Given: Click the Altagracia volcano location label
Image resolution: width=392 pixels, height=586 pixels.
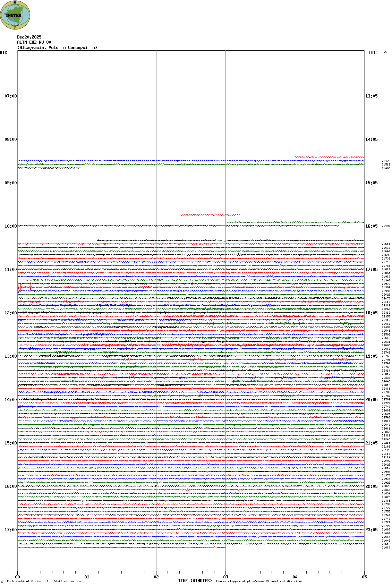Looking at the screenshot, I should (57, 48).
